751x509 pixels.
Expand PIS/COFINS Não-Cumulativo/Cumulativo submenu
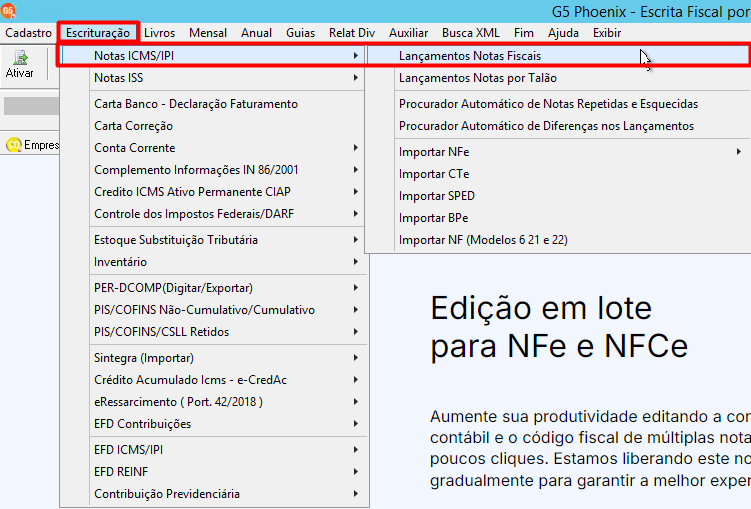[213, 310]
